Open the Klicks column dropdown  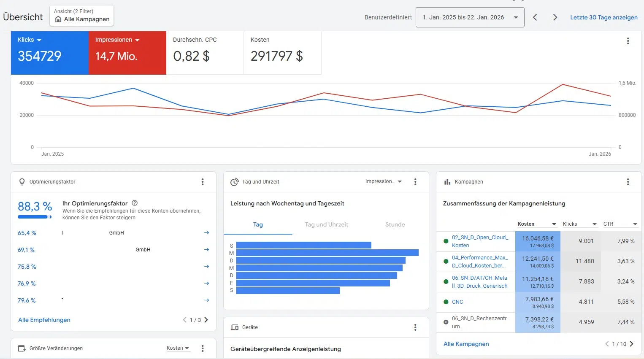(579, 224)
